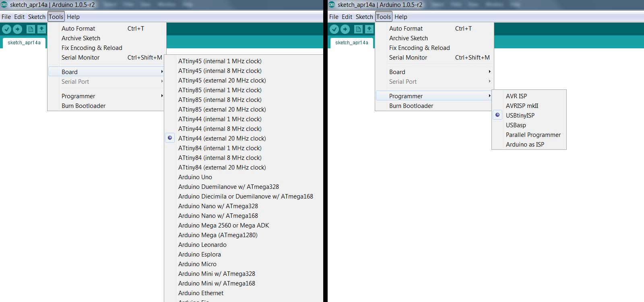
Task: Click the Open sketch icon in left window
Action: [41, 29]
